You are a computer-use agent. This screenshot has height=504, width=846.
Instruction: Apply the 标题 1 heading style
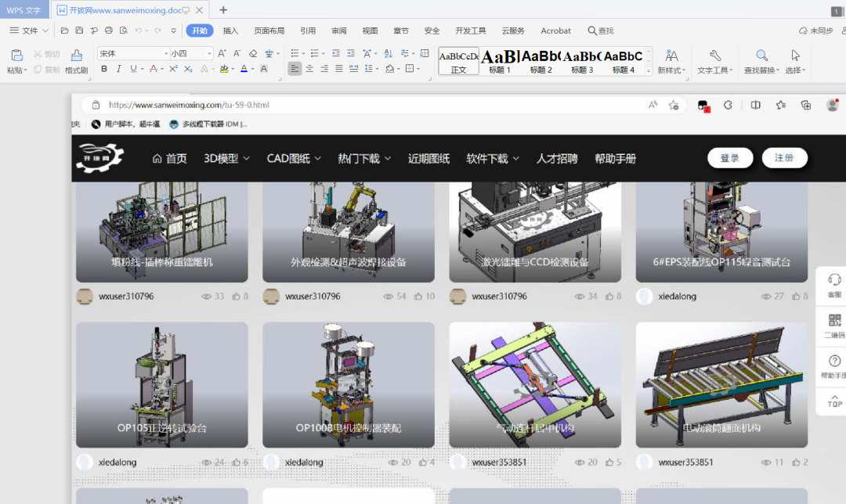(500, 61)
